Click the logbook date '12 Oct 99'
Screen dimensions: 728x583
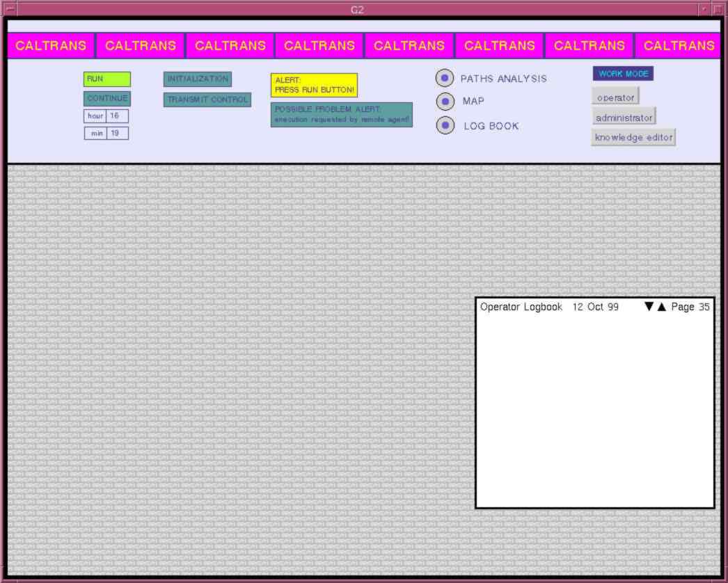pos(595,307)
